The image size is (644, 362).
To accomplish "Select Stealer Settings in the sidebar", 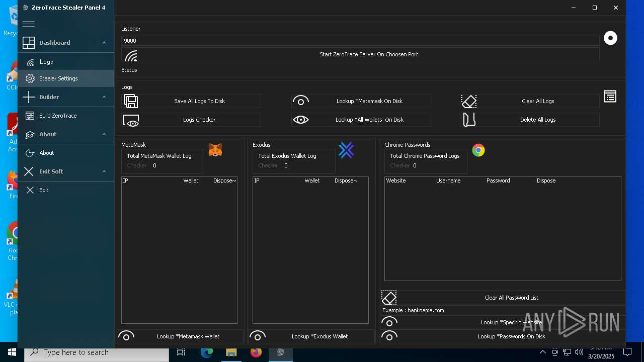I will coord(66,78).
